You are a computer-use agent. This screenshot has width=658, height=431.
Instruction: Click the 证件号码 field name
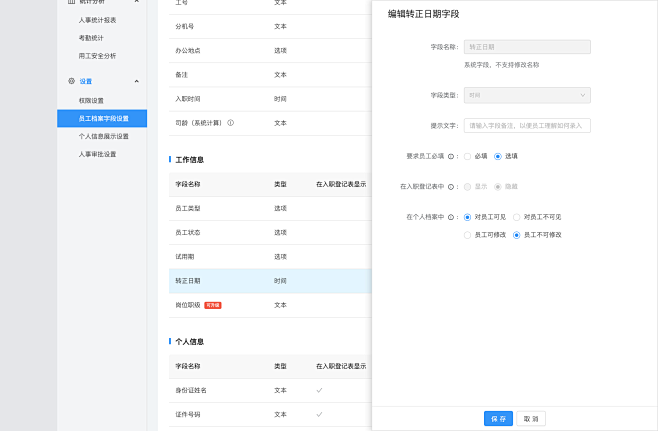[x=188, y=415]
